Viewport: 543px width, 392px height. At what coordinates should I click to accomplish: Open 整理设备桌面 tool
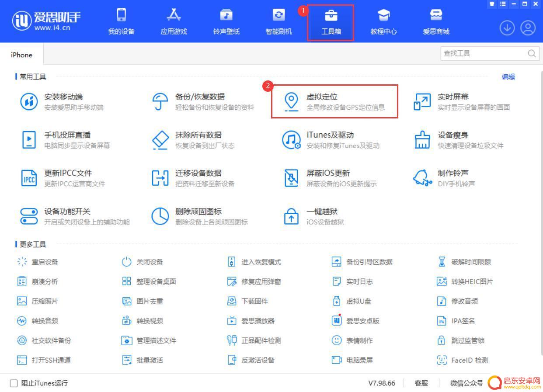tap(149, 281)
